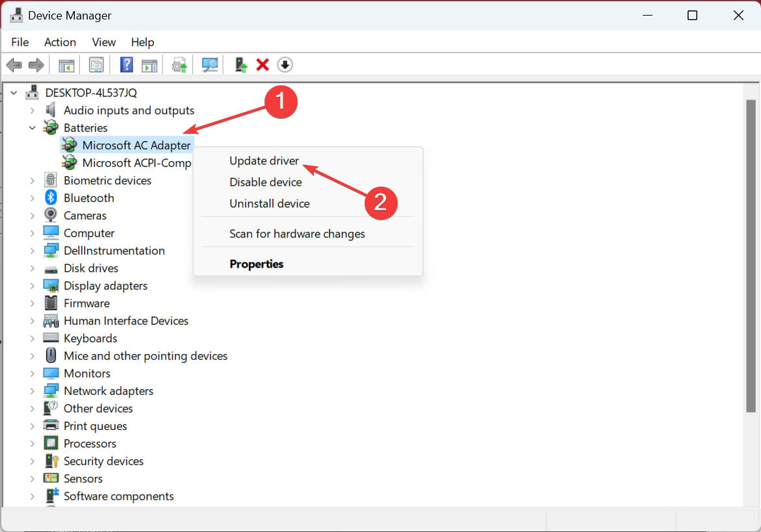Expand the Computer chevron
Viewport: 761px width, 532px height.
pos(32,233)
